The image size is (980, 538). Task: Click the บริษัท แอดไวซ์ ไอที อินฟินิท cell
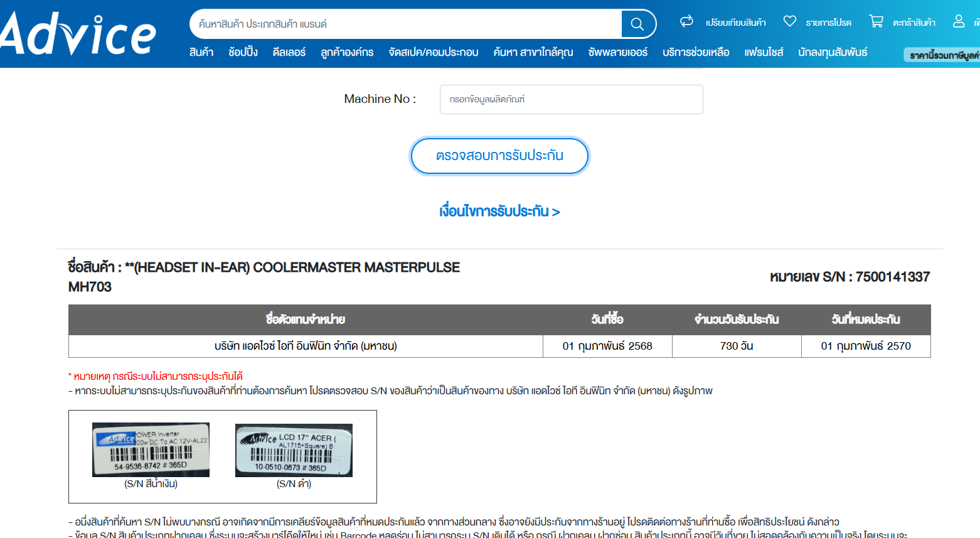(x=306, y=346)
